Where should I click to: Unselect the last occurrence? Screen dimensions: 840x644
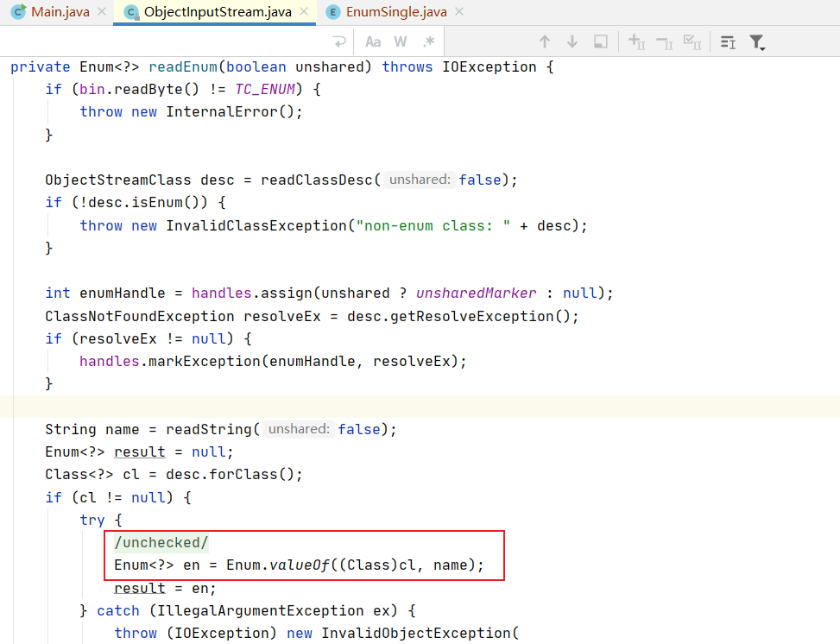point(664,41)
